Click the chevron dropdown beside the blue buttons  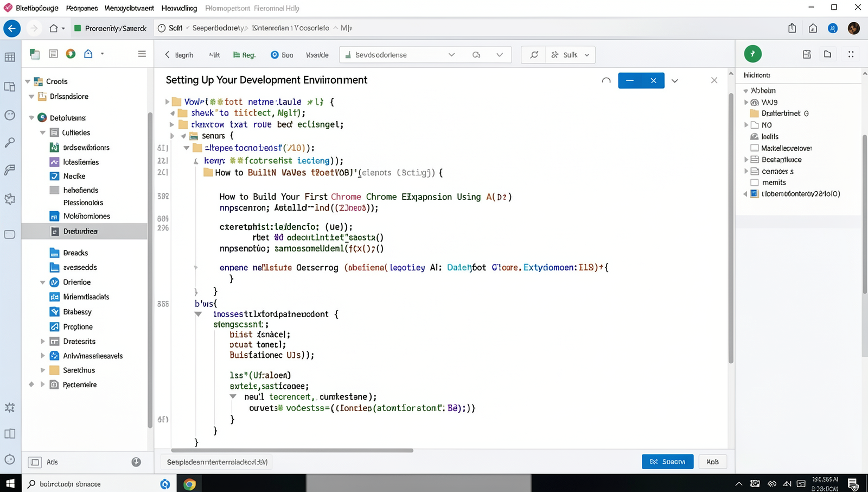[x=675, y=80]
